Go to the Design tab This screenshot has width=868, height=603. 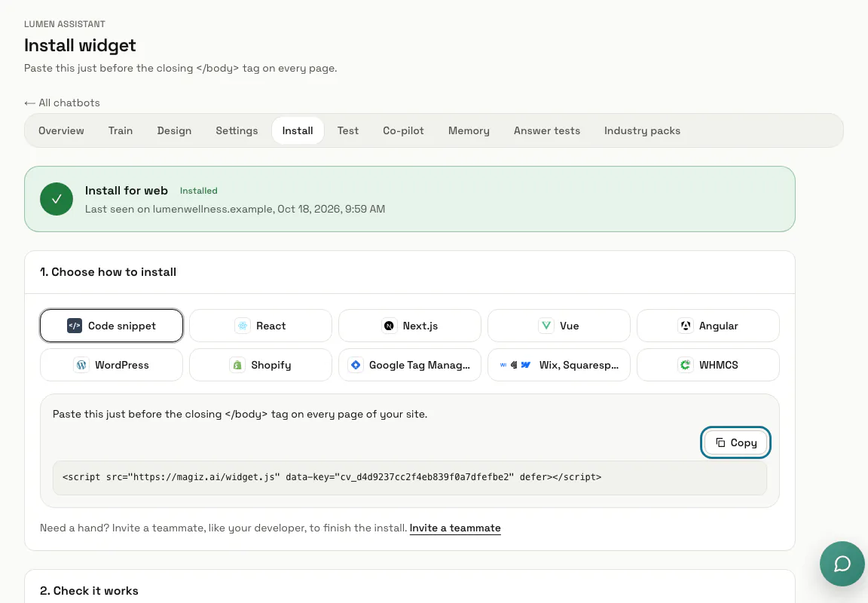[174, 130]
